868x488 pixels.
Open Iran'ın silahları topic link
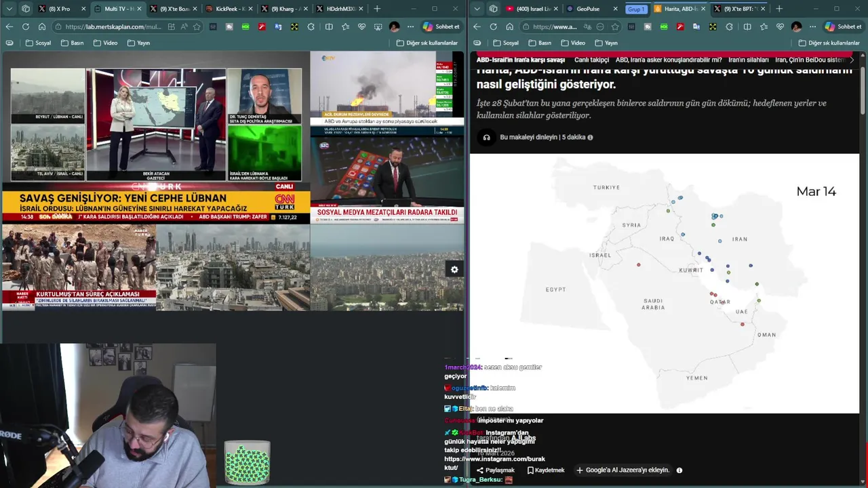[748, 60]
